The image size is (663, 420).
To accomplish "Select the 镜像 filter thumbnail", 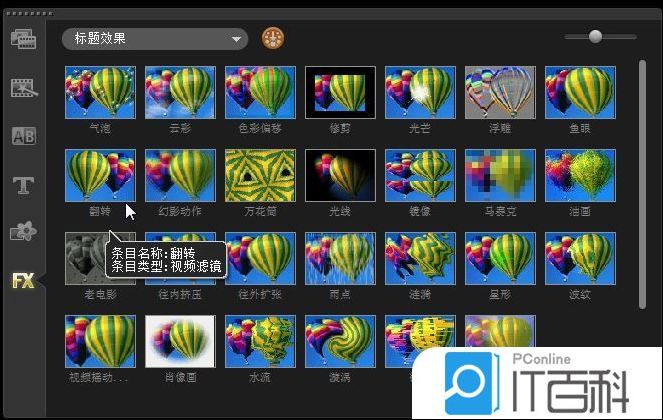I will (420, 175).
